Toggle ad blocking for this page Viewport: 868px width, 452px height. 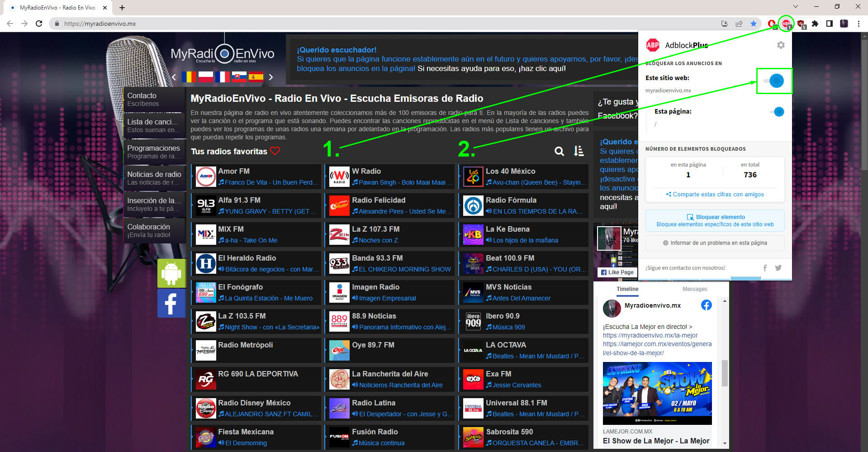tap(778, 112)
